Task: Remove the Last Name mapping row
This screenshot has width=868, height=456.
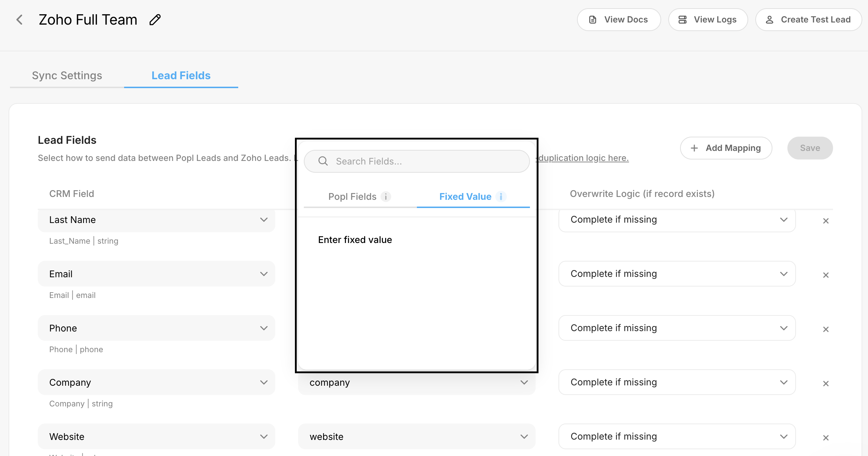Action: 826,221
